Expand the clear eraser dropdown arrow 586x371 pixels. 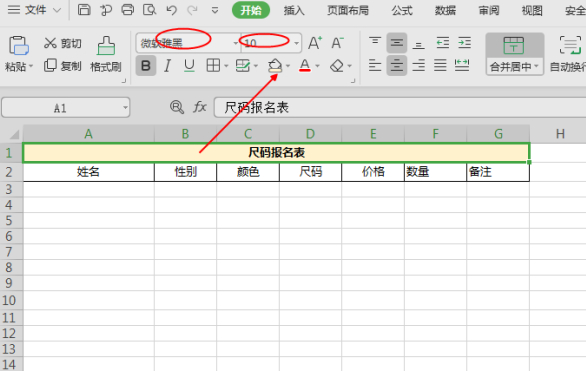(x=349, y=67)
